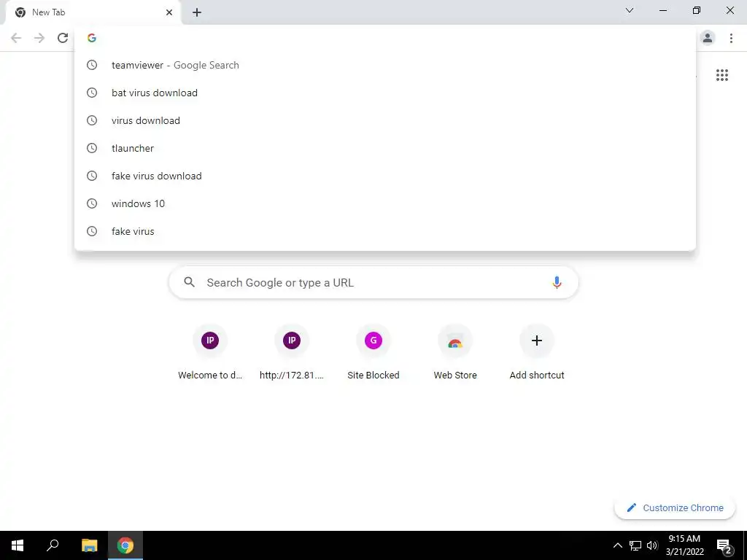Click the Add shortcut plus icon

point(537,341)
